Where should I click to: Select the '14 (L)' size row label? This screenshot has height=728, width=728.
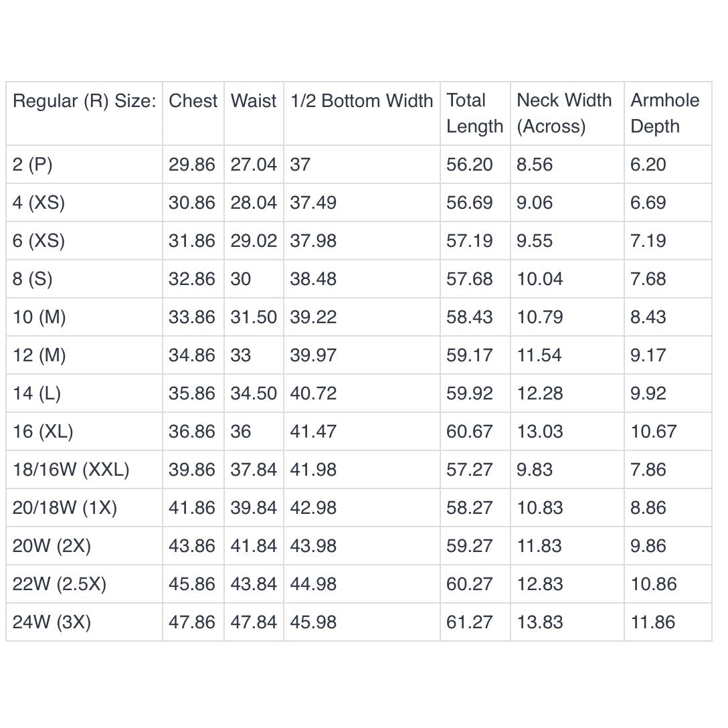click(x=37, y=393)
